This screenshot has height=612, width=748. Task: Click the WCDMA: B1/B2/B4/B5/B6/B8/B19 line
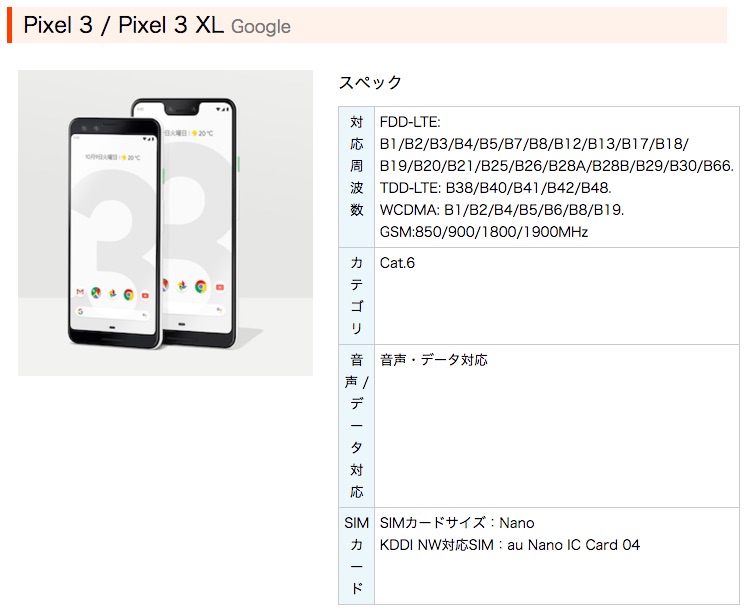pos(502,210)
